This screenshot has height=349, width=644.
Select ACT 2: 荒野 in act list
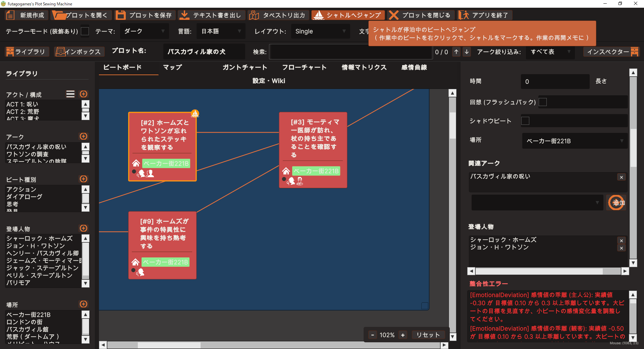point(23,111)
